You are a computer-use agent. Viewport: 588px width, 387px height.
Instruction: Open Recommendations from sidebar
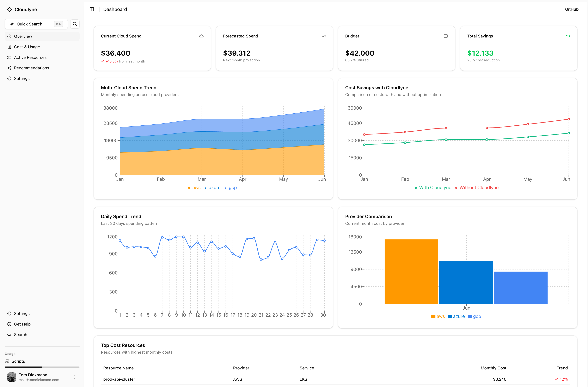pyautogui.click(x=31, y=68)
